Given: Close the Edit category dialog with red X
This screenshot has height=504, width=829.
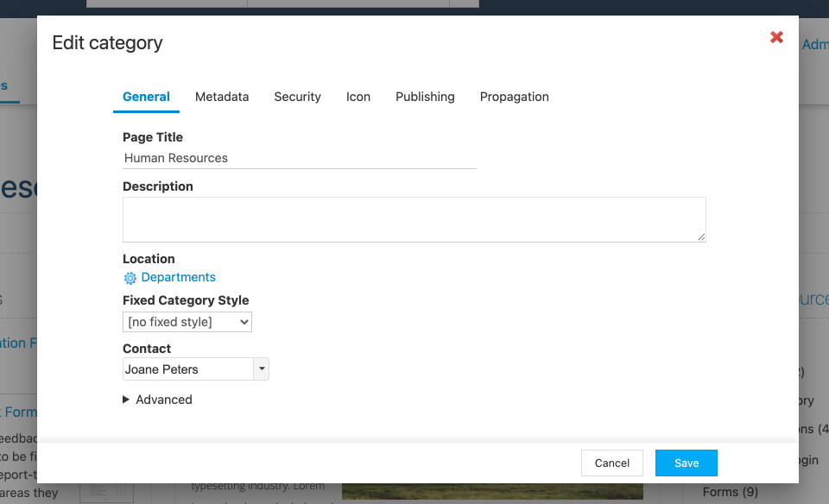Looking at the screenshot, I should tap(776, 37).
